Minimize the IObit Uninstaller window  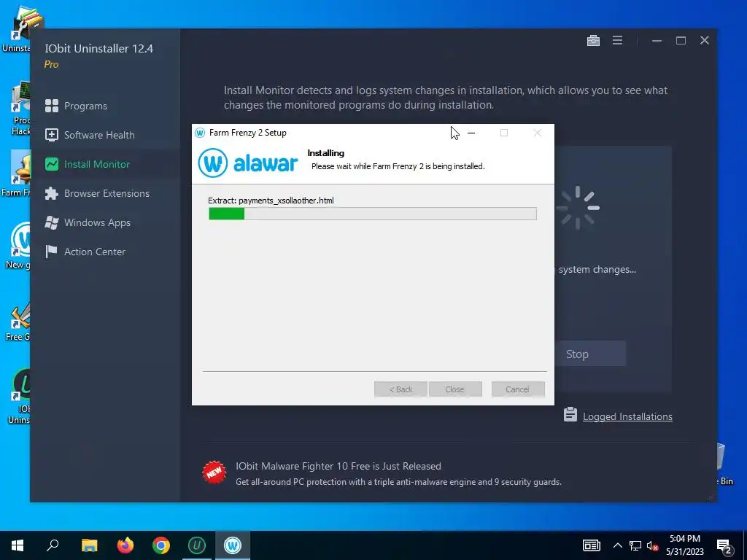pos(657,41)
